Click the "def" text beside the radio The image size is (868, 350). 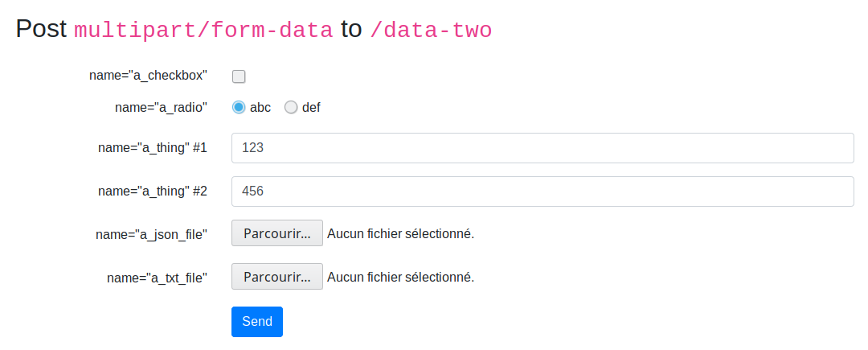(311, 107)
